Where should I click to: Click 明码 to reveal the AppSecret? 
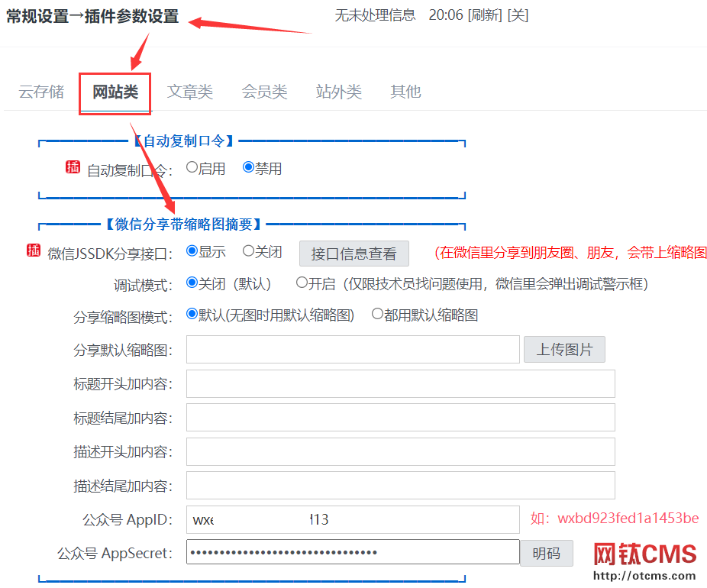(547, 553)
